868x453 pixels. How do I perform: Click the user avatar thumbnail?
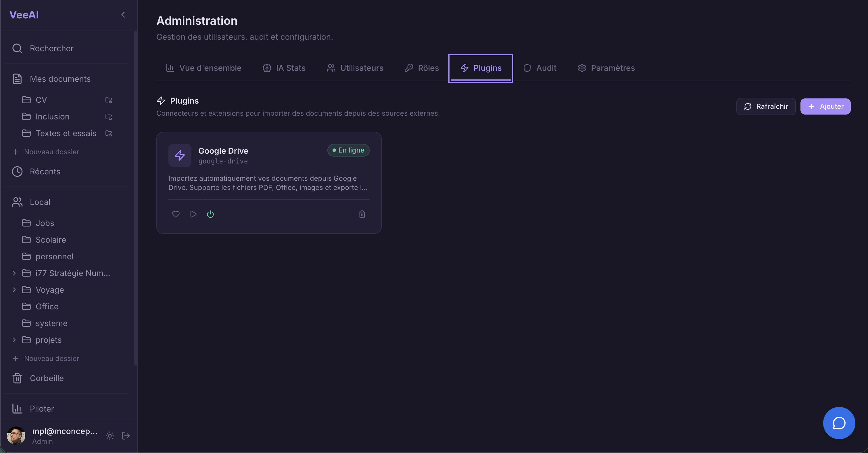[16, 435]
